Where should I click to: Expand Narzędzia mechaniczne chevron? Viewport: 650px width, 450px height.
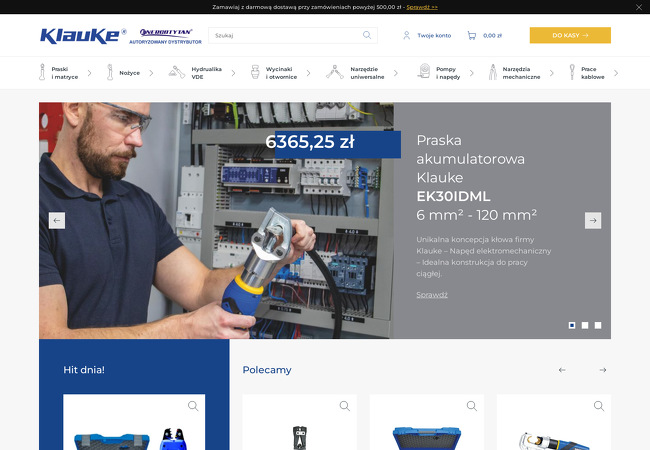[551, 73]
